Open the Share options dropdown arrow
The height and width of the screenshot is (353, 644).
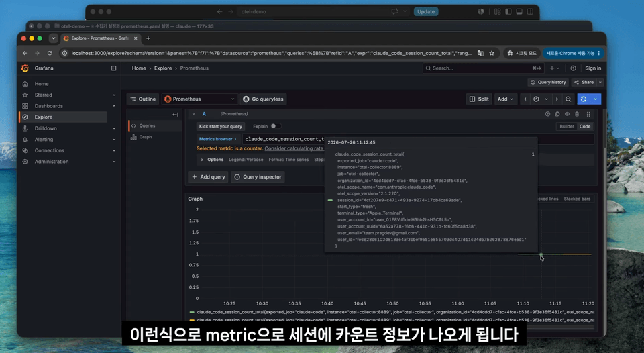[600, 82]
